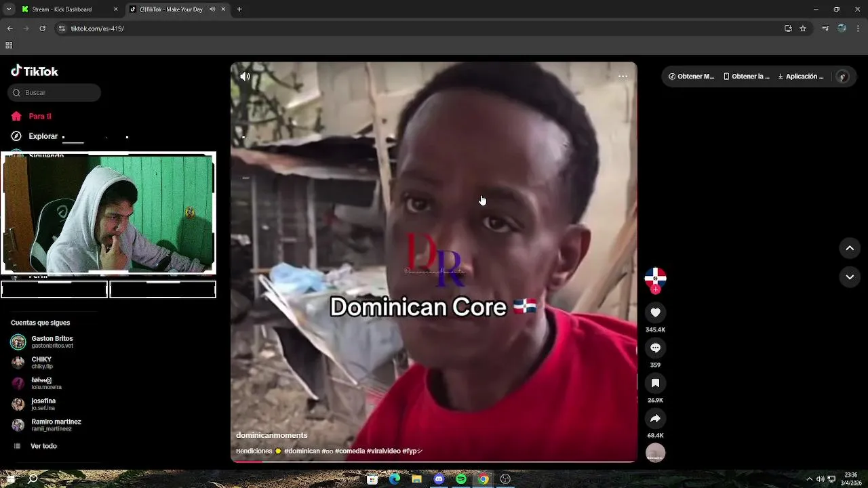Open Discord from taskbar
The height and width of the screenshot is (488, 868).
click(439, 479)
